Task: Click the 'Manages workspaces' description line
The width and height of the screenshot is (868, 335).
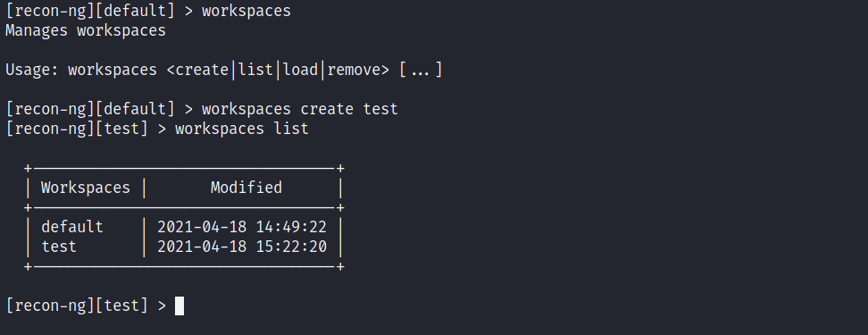Action: [x=85, y=30]
